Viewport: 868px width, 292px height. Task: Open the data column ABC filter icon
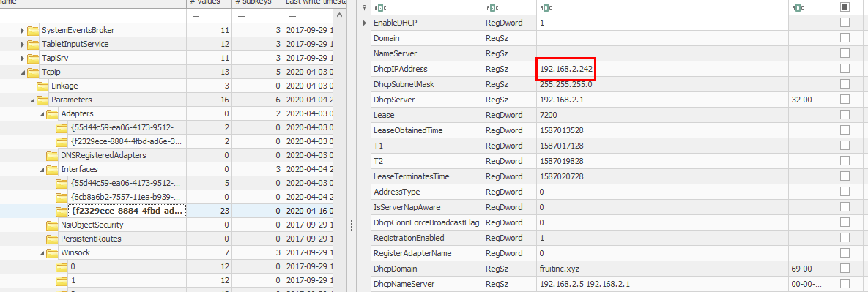[x=546, y=7]
